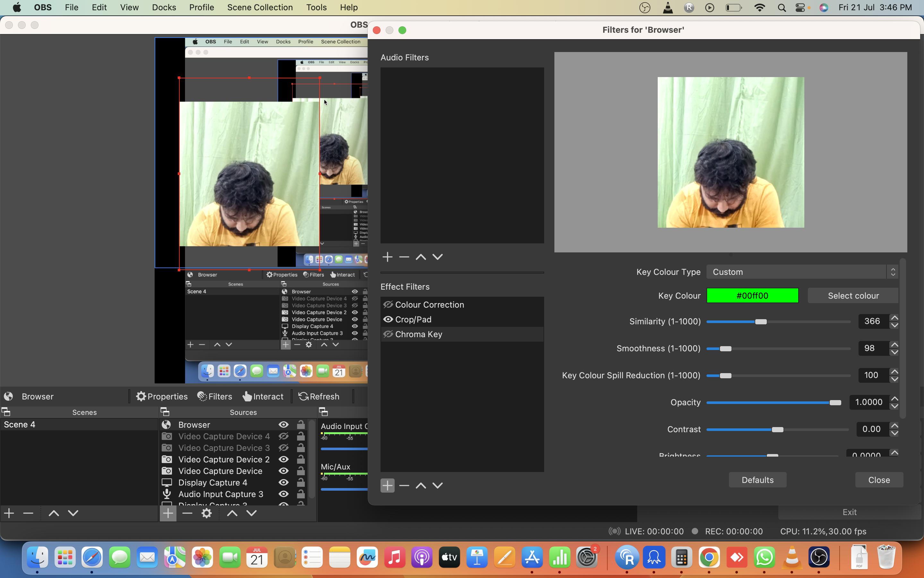The height and width of the screenshot is (578, 924).
Task: Remove selected source in Sources dock
Action: 187,513
